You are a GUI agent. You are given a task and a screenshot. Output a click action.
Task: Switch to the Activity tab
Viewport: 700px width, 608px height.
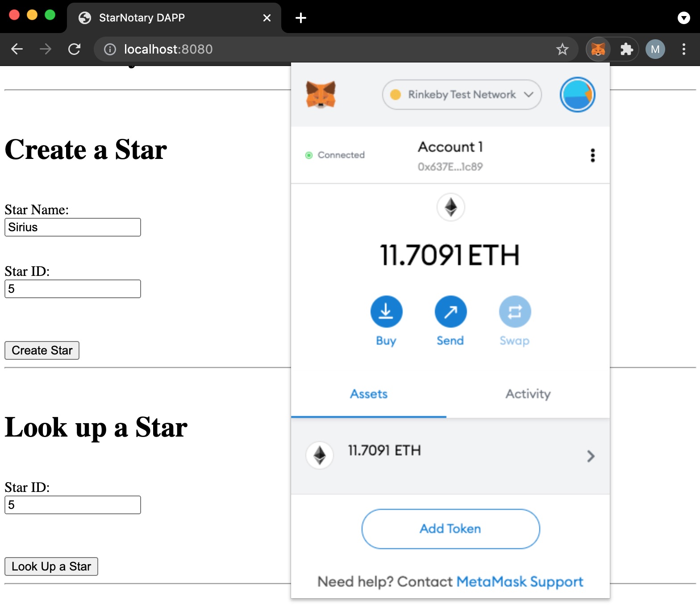coord(528,394)
